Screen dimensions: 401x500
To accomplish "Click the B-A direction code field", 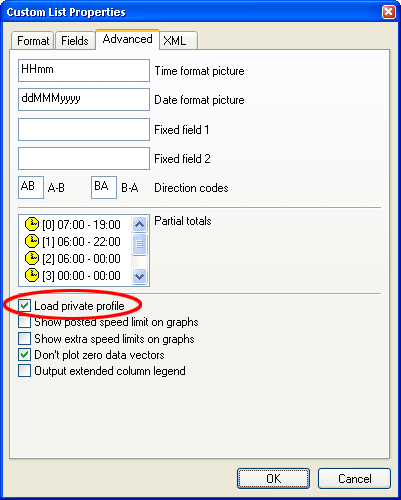I will tap(104, 187).
